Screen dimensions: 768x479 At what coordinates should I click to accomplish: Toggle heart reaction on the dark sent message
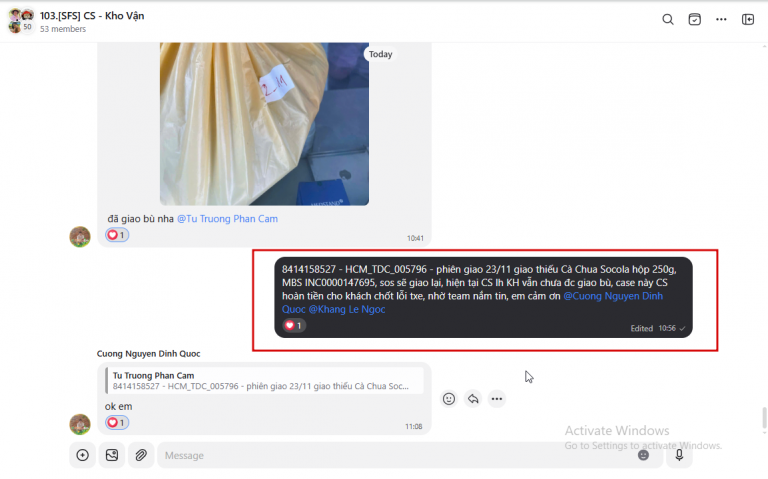(294, 325)
